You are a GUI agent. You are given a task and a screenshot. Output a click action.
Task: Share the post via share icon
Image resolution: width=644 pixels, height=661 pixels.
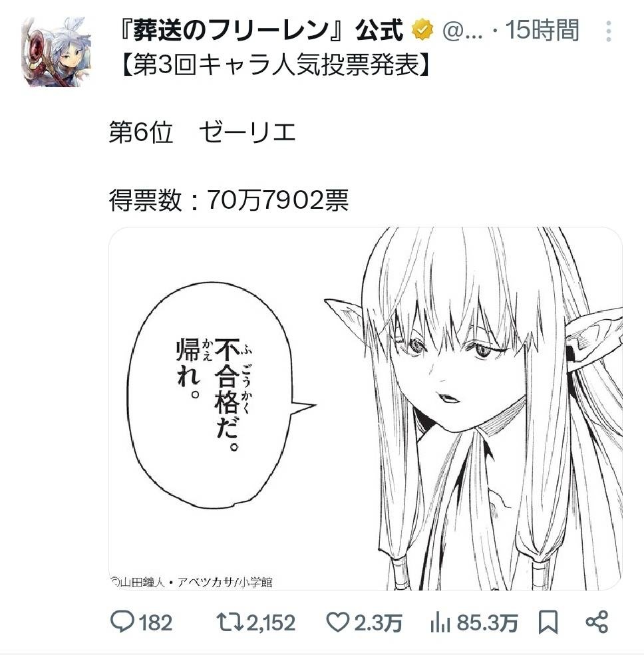point(597,622)
